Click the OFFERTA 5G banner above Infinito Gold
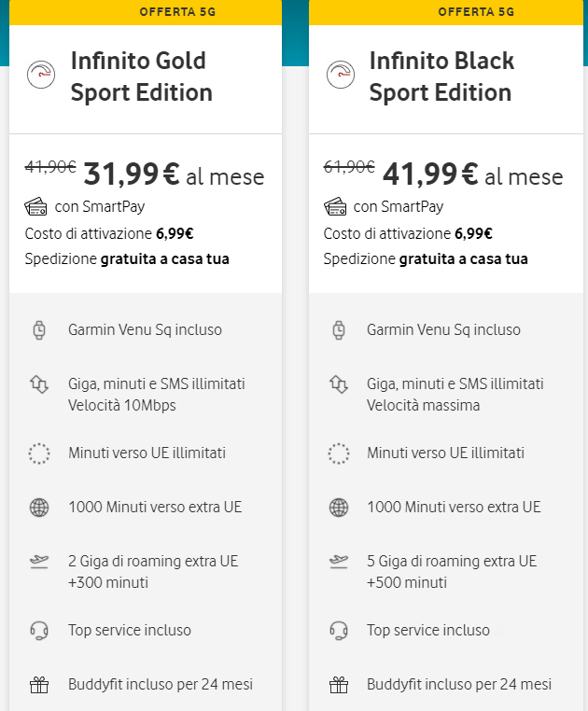 coord(145,12)
